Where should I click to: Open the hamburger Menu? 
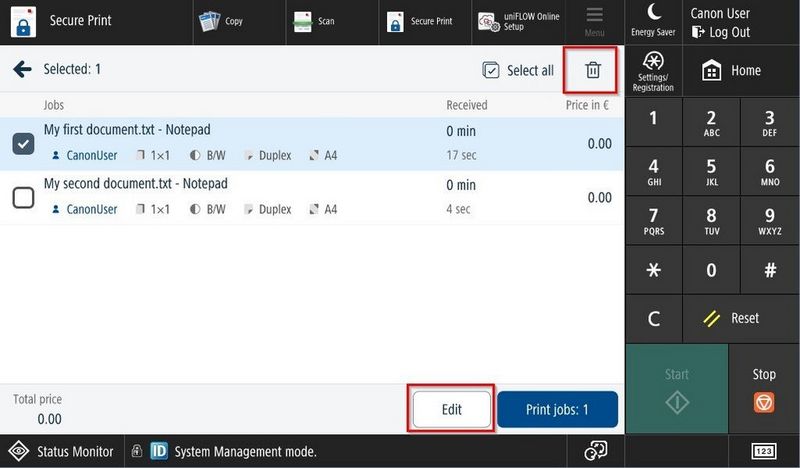click(594, 21)
